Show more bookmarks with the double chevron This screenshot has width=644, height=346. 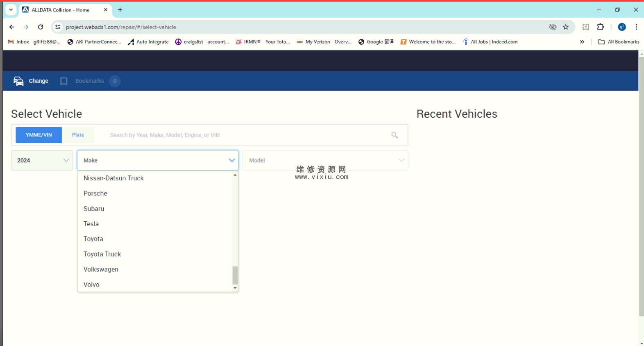(582, 42)
